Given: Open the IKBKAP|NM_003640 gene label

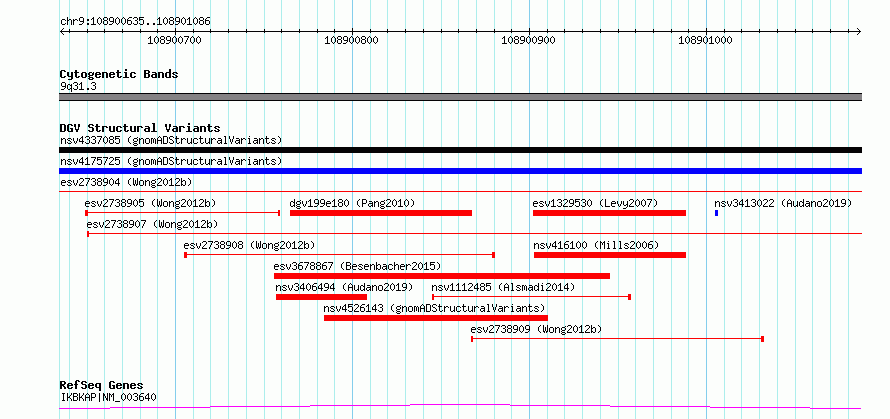Looking at the screenshot, I should click(x=108, y=397).
